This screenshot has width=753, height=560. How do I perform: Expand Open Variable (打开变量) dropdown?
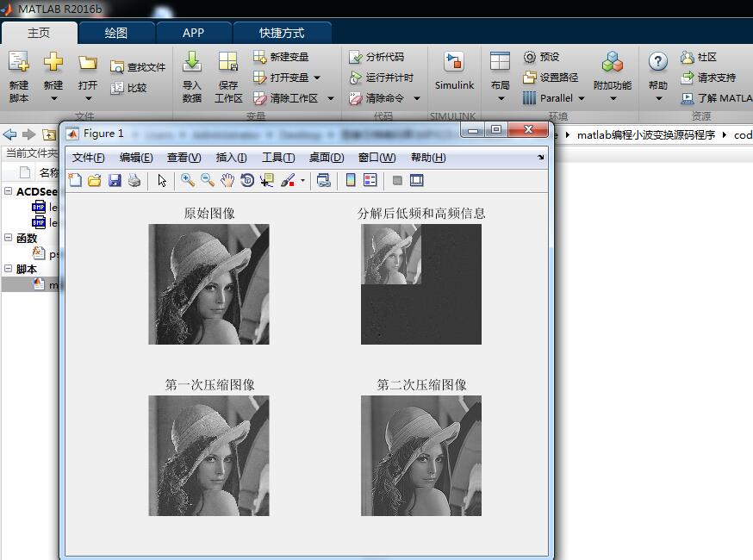tap(317, 78)
